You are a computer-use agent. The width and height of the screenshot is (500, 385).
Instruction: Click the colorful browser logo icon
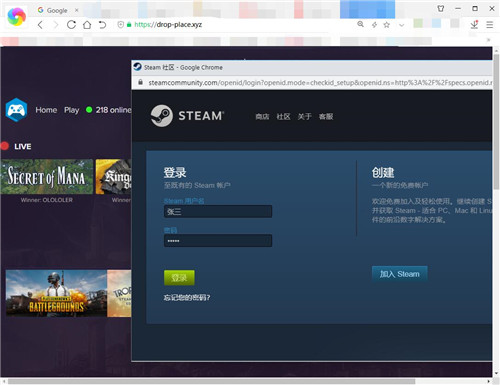coord(17,16)
